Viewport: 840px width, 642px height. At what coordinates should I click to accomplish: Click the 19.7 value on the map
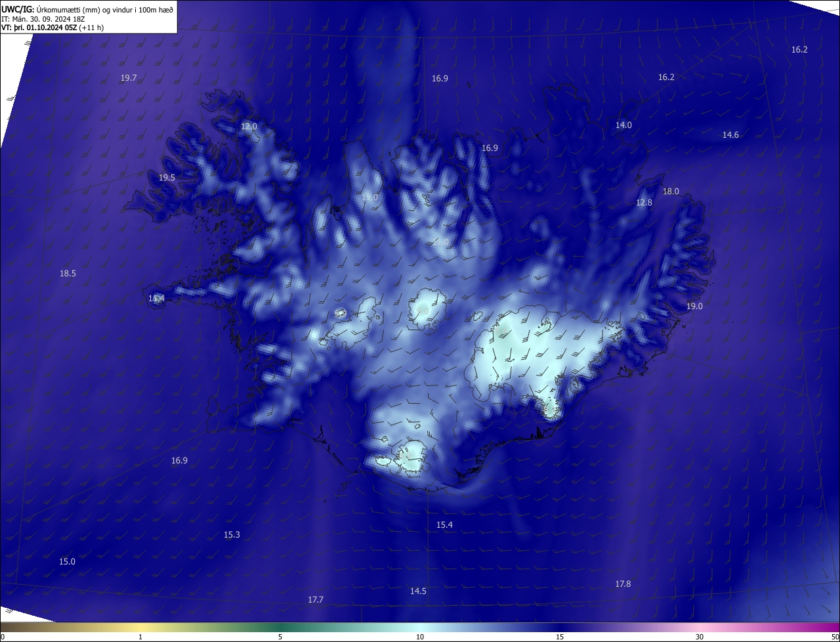[129, 77]
